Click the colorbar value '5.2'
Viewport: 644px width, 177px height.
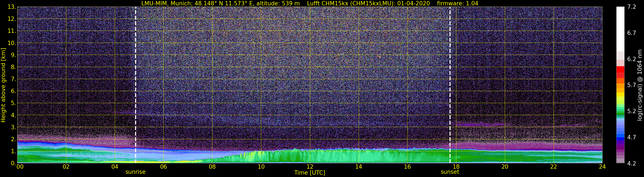[x=632, y=111]
